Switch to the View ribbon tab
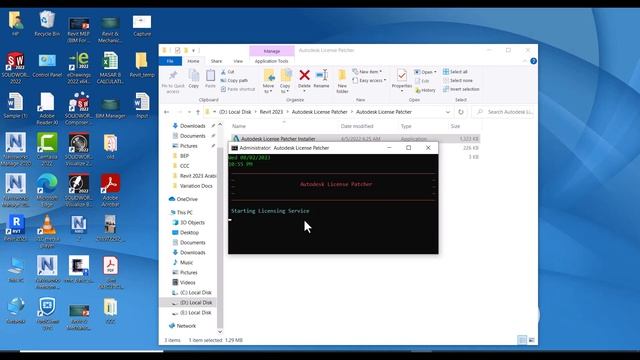The height and width of the screenshot is (360, 640). click(238, 61)
